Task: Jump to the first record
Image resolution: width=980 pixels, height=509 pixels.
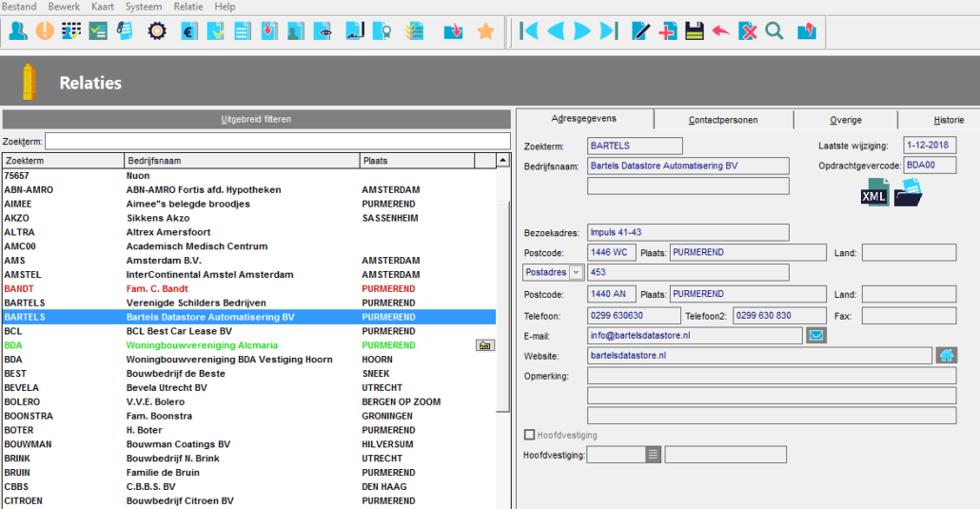Action: [x=529, y=30]
